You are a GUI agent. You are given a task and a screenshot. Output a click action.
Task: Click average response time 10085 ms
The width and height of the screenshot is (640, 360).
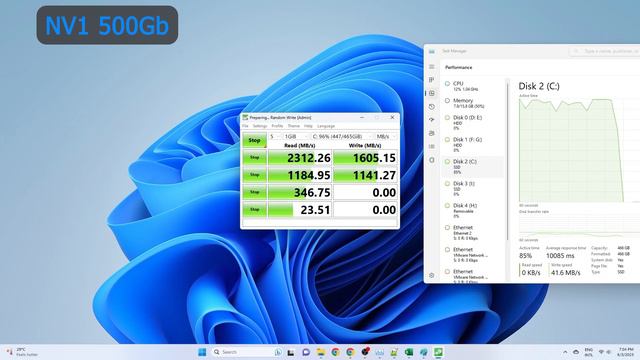pos(560,256)
